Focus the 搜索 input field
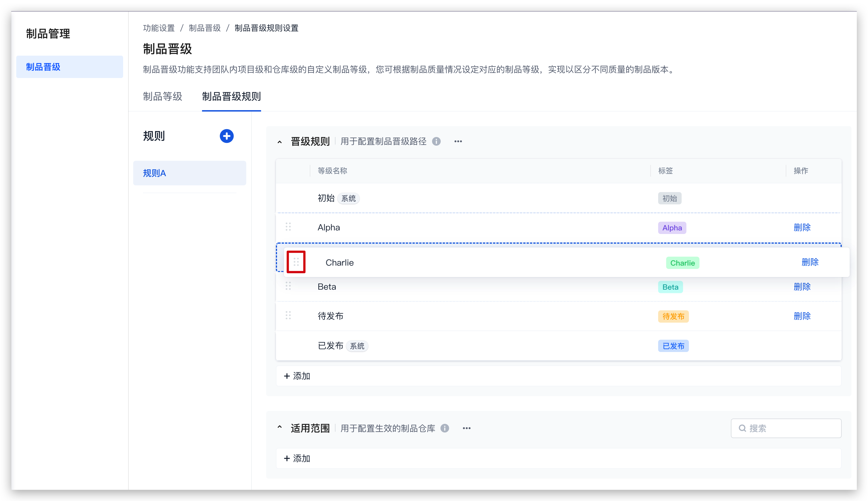 pyautogui.click(x=786, y=428)
